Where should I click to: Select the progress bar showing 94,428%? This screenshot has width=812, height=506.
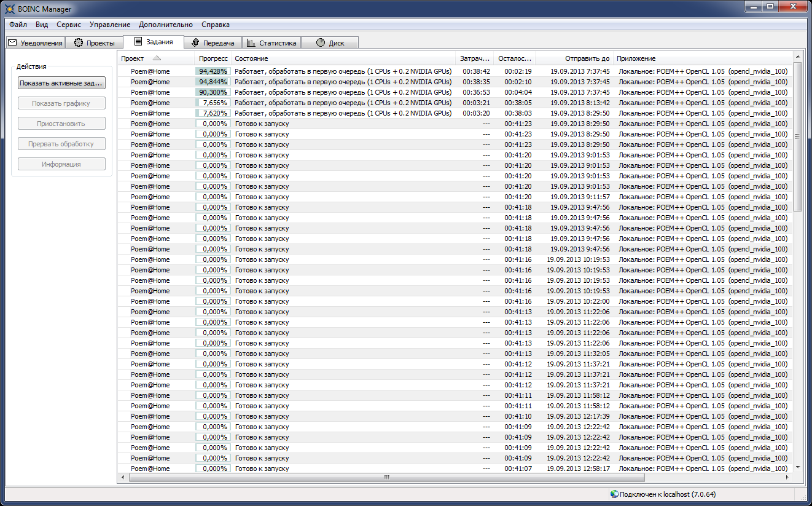213,71
